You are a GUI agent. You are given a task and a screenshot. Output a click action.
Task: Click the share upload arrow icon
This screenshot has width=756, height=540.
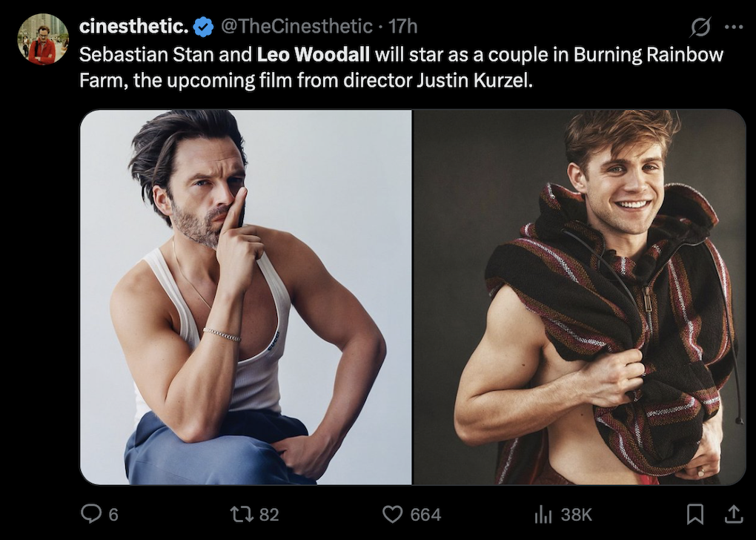732,513
